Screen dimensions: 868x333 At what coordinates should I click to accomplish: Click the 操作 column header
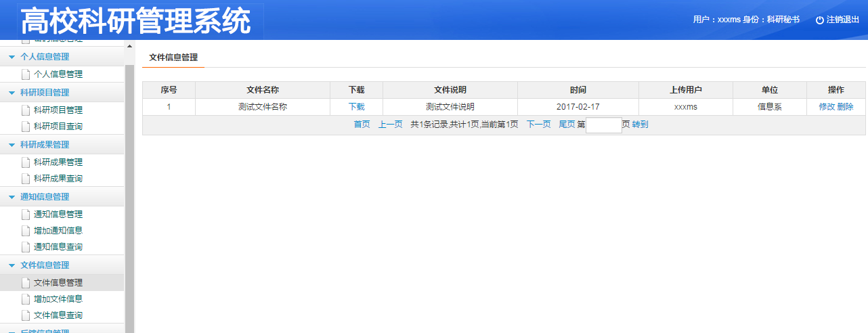[836, 90]
